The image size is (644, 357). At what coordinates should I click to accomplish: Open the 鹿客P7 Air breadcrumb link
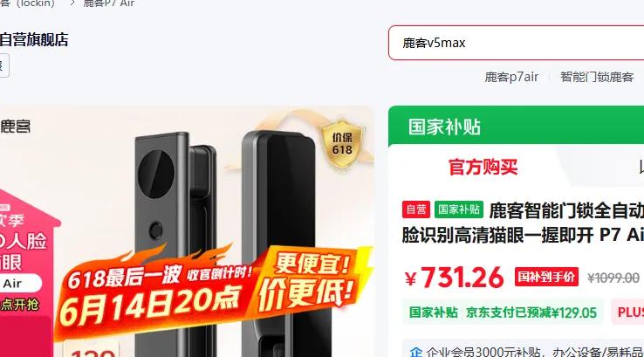point(108,3)
